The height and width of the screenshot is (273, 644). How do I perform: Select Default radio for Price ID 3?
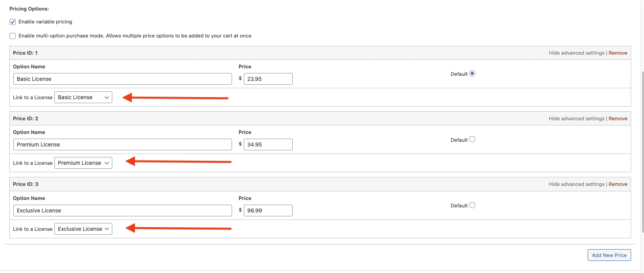[x=472, y=205]
